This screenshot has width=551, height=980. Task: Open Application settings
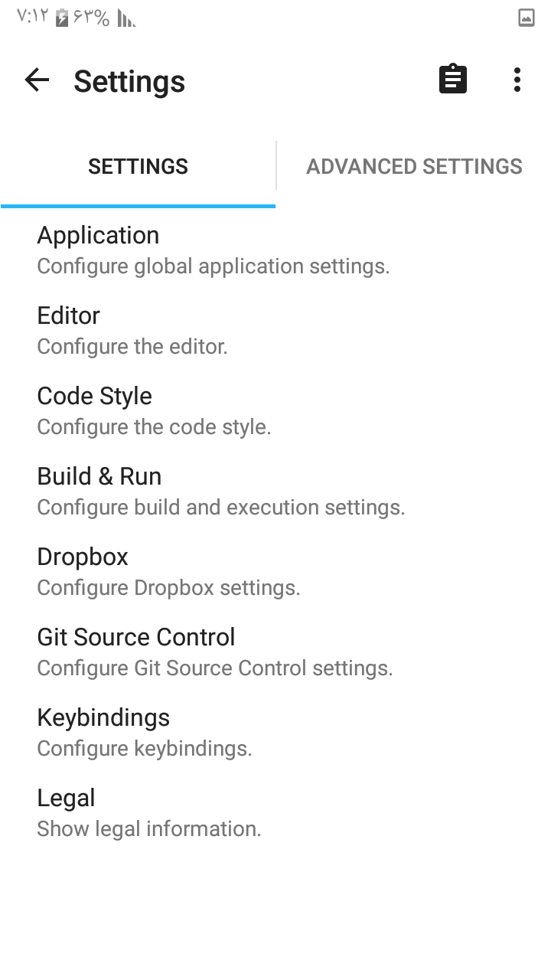click(x=275, y=250)
